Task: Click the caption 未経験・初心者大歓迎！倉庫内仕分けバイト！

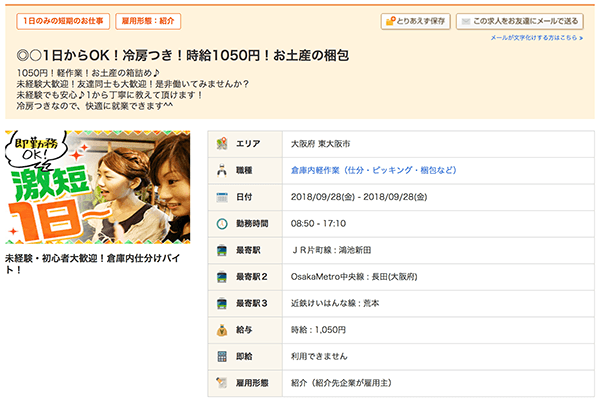Action: [93, 264]
